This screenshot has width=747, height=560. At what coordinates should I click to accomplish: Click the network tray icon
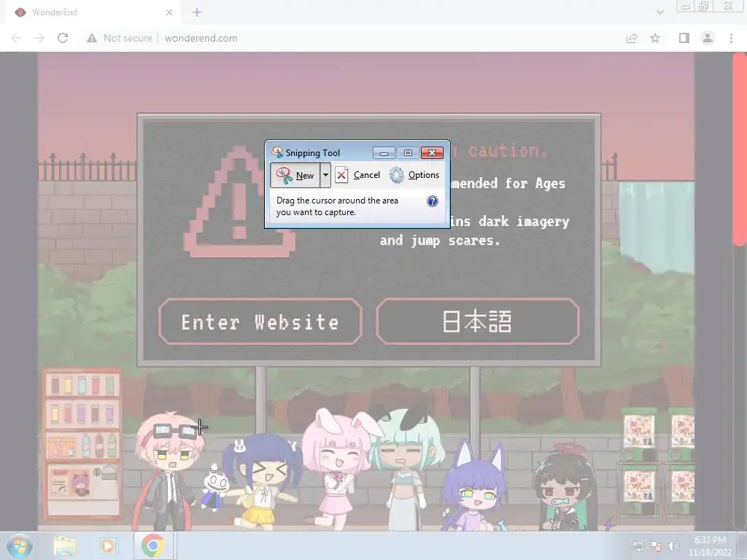tap(638, 546)
